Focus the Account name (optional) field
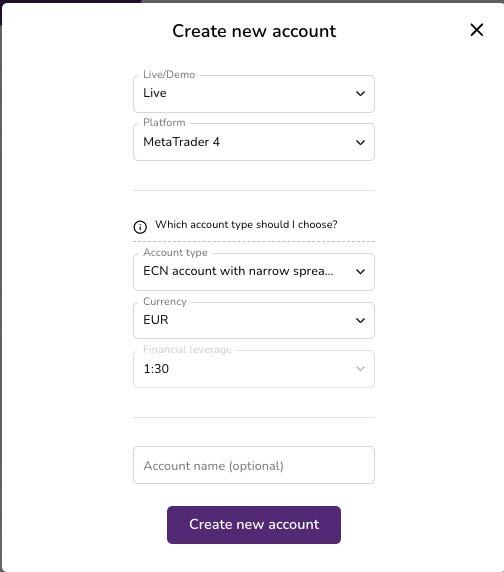Image resolution: width=504 pixels, height=572 pixels. click(254, 465)
